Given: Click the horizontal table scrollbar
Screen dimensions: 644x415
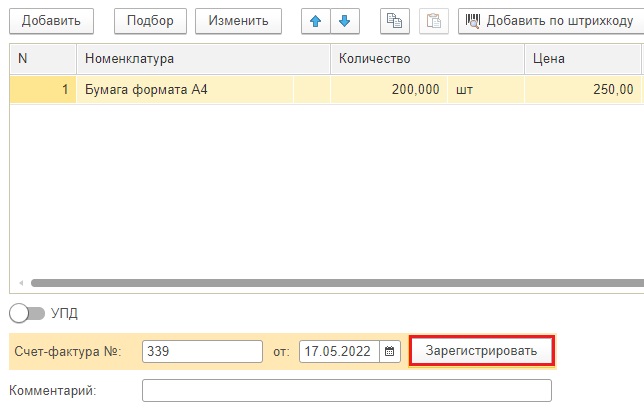Looking at the screenshot, I should point(337,283).
